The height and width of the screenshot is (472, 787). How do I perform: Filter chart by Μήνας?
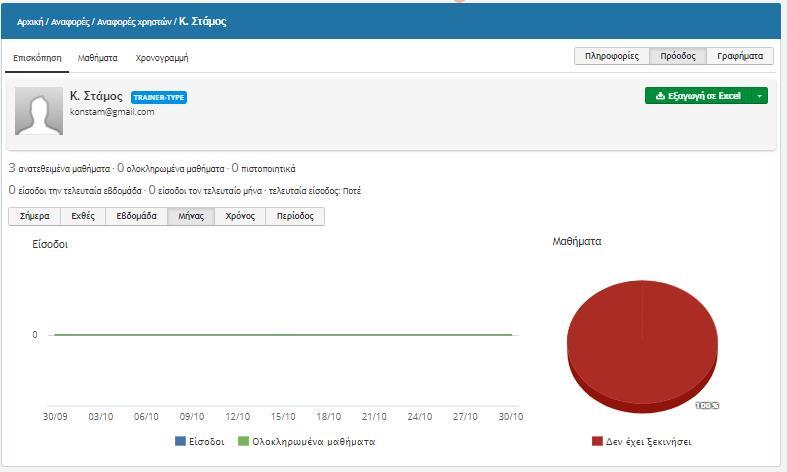point(191,216)
